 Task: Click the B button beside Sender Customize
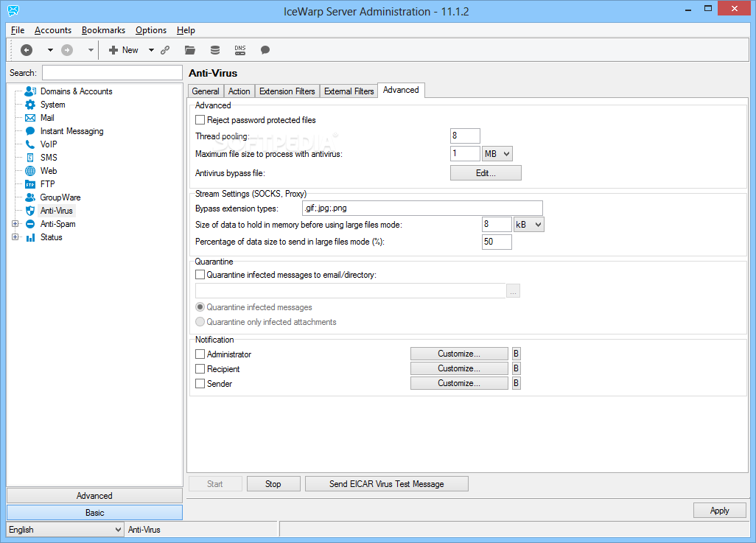tap(516, 383)
